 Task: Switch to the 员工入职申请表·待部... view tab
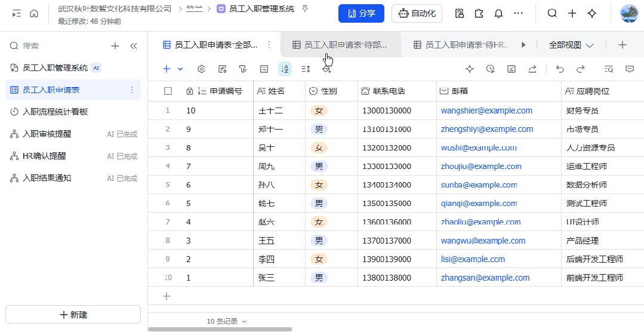tap(340, 45)
